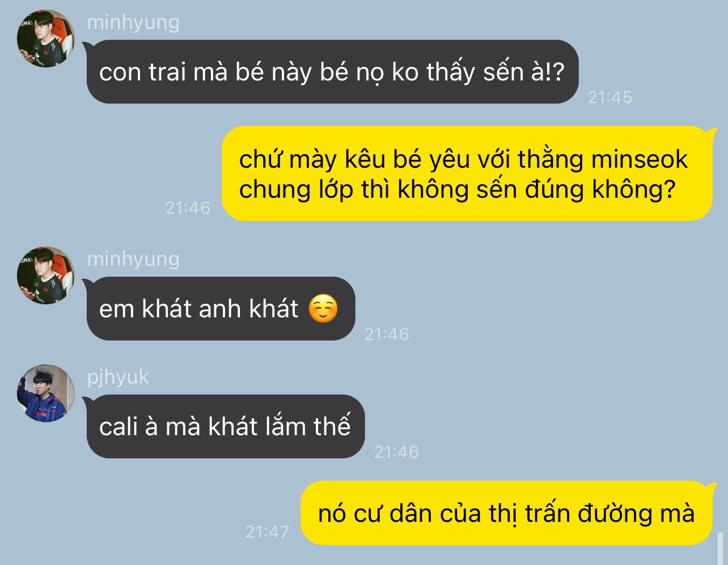
Task: Tap the 'nó cư dân của thị trấn' bubble
Action: point(506,513)
